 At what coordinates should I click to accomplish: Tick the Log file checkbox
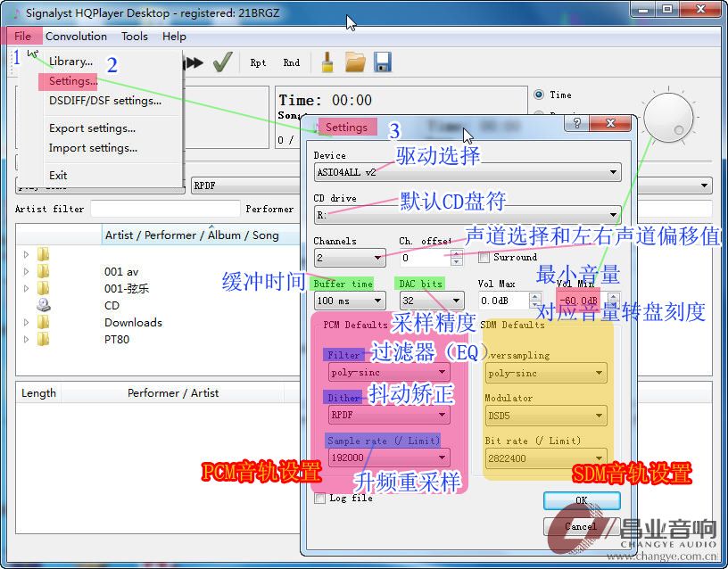pos(319,498)
